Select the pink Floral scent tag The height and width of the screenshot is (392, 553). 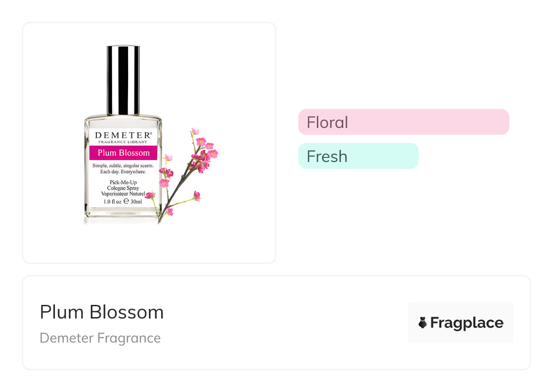(403, 122)
